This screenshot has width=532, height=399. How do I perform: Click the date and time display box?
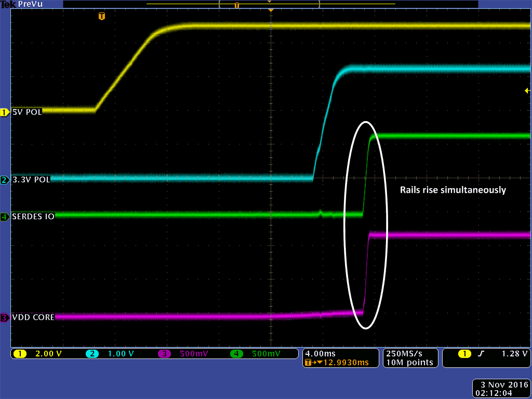[x=501, y=389]
